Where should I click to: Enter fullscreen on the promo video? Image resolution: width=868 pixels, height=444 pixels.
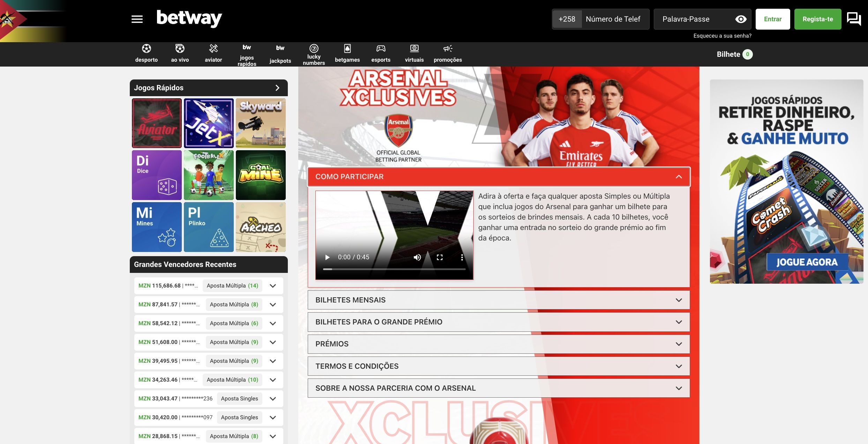440,257
